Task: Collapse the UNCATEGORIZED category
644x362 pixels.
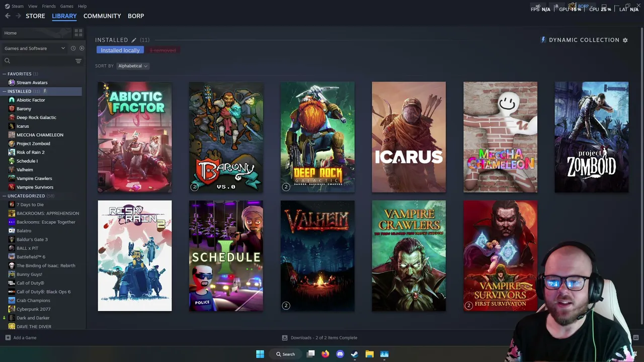Action: pyautogui.click(x=4, y=196)
